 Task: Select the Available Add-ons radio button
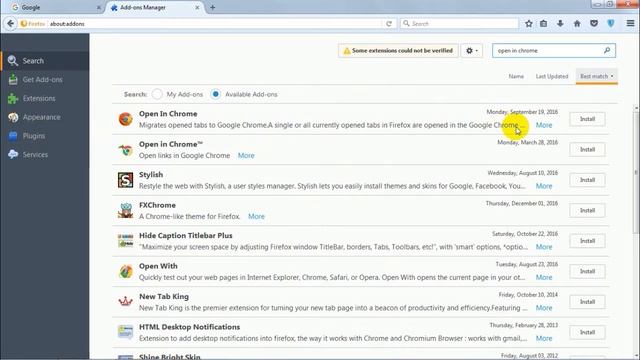(216, 94)
